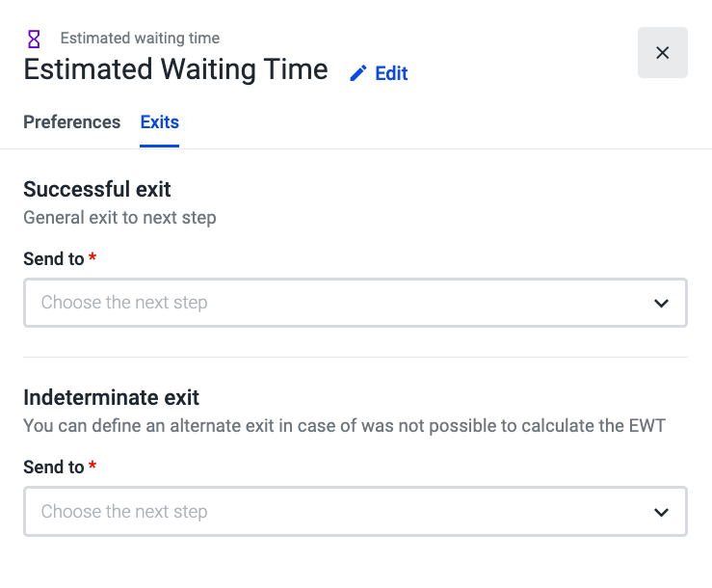Screen dimensions: 712x588
Task: Select the Exits tab
Action: 159,121
